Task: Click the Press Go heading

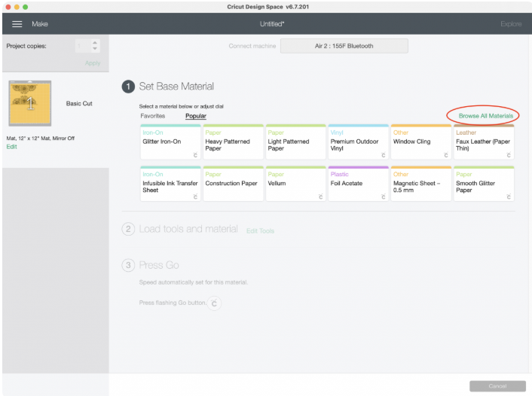Action: click(x=159, y=265)
